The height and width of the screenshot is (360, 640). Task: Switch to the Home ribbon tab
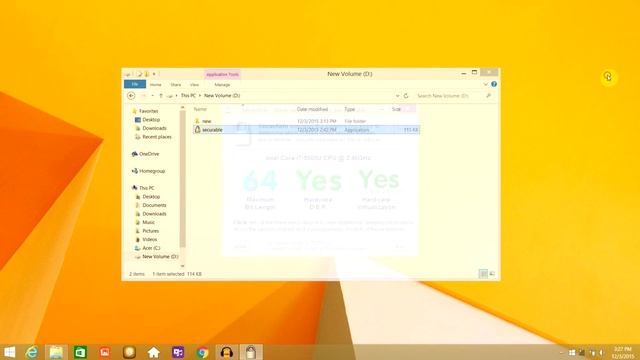click(x=156, y=84)
